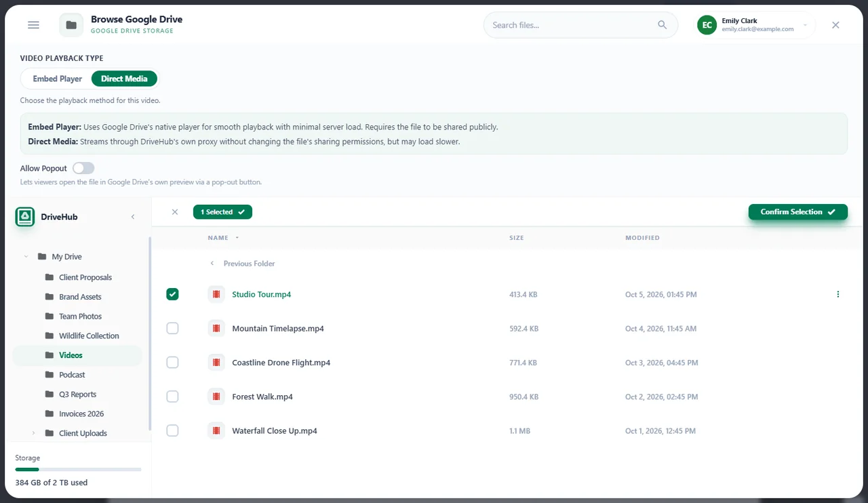868x503 pixels.
Task: Sort by Name column arrow
Action: tap(237, 238)
